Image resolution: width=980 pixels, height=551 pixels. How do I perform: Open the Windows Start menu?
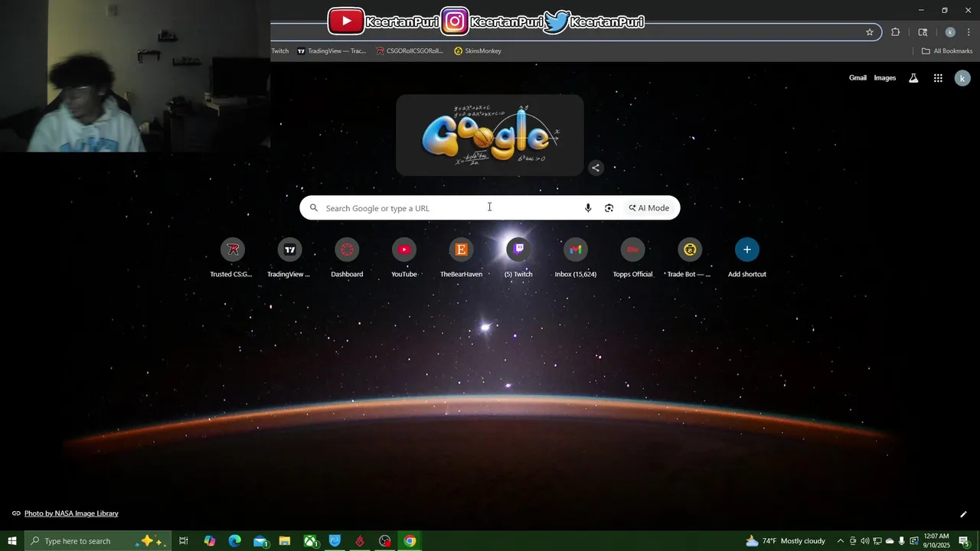[x=12, y=541]
